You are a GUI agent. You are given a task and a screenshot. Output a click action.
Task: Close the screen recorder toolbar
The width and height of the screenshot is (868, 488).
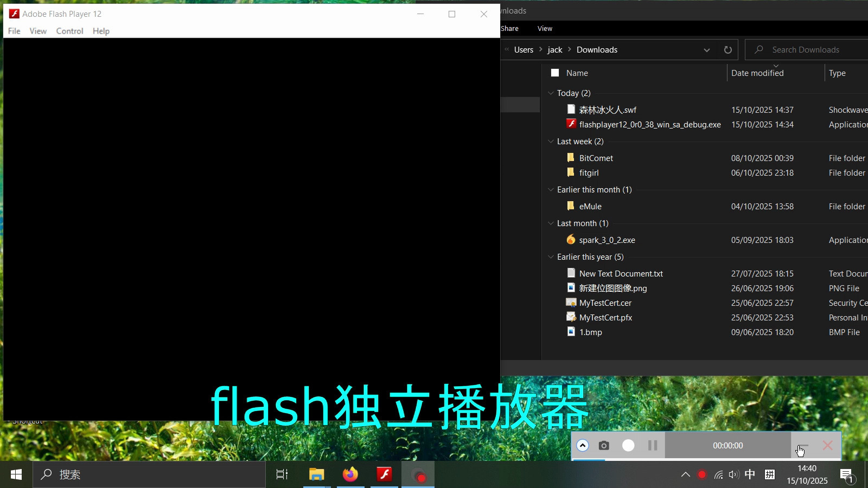pyautogui.click(x=827, y=446)
